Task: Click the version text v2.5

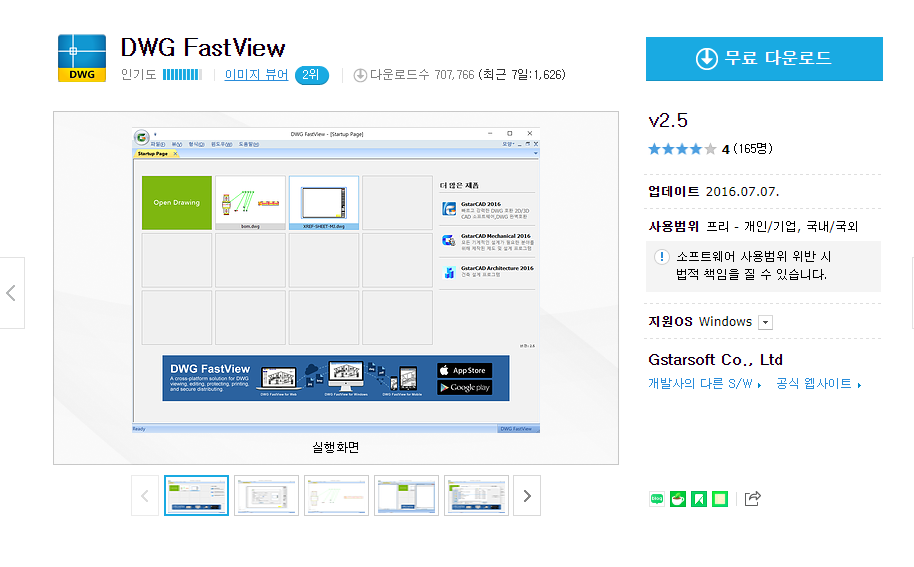Action: point(668,121)
